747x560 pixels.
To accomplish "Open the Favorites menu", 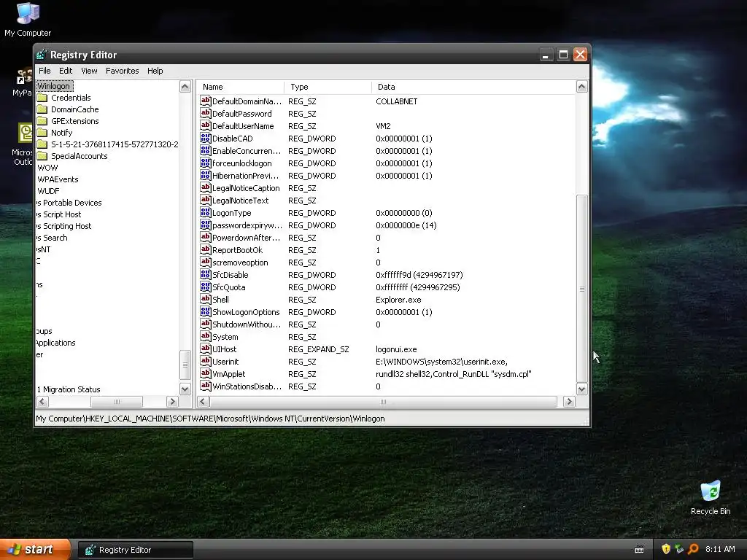I will pyautogui.click(x=123, y=71).
